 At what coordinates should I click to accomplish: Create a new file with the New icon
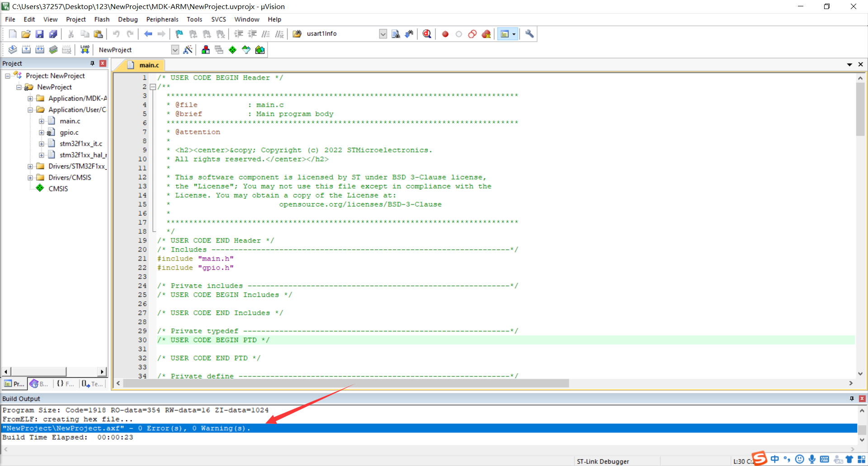13,34
